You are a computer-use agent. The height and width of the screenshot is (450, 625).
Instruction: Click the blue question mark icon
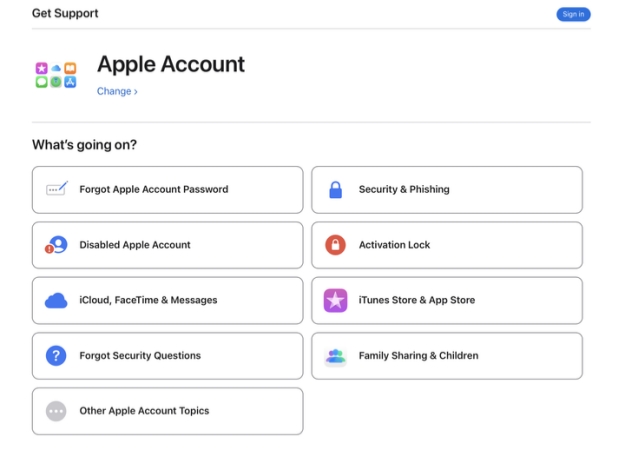point(56,356)
